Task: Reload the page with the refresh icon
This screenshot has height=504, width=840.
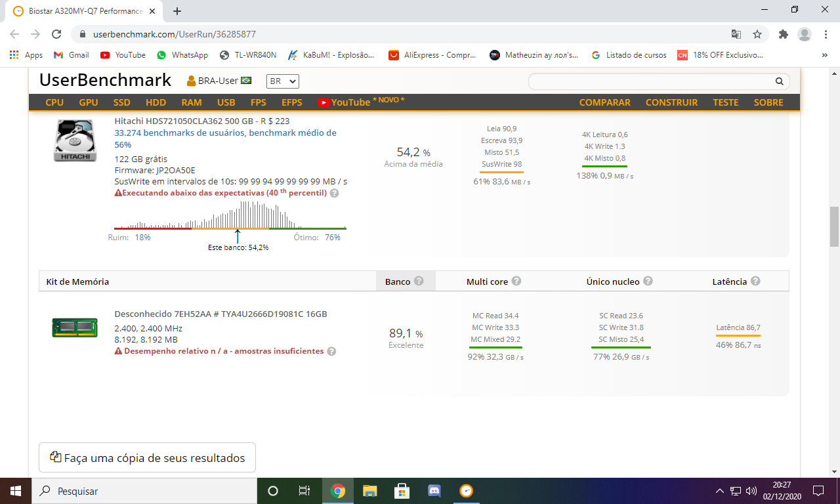Action: click(56, 34)
